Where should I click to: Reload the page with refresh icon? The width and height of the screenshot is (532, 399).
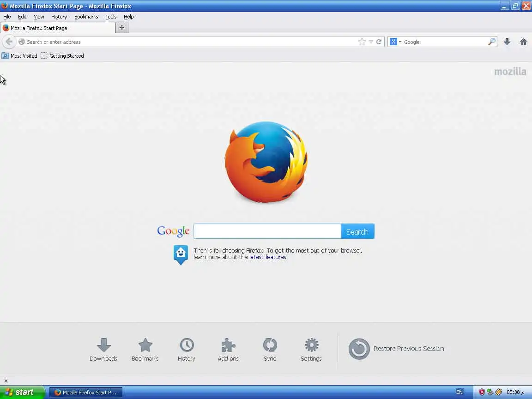(379, 42)
